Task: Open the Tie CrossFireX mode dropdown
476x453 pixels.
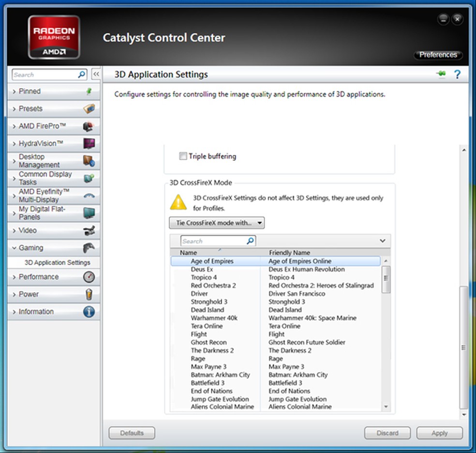Action: click(217, 223)
